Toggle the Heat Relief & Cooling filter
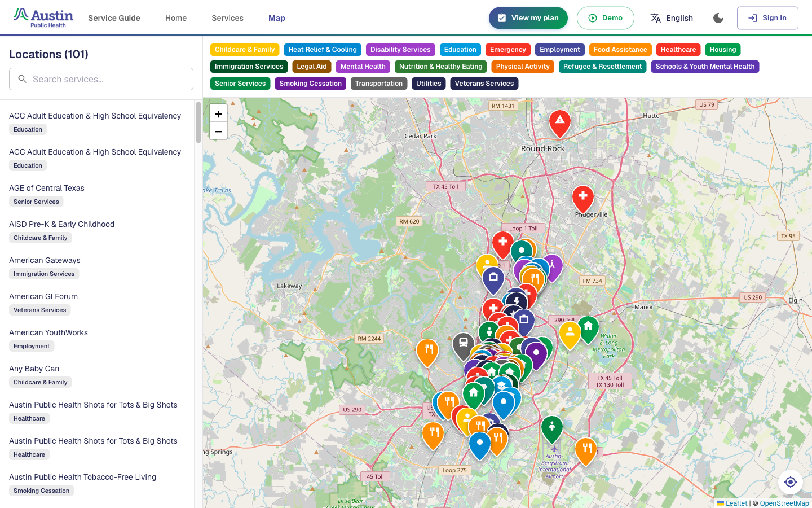 click(323, 50)
